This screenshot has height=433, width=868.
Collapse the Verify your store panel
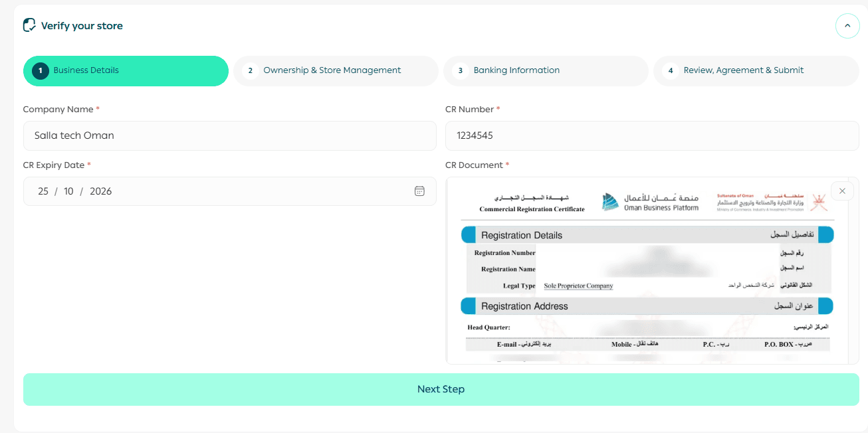coord(847,26)
